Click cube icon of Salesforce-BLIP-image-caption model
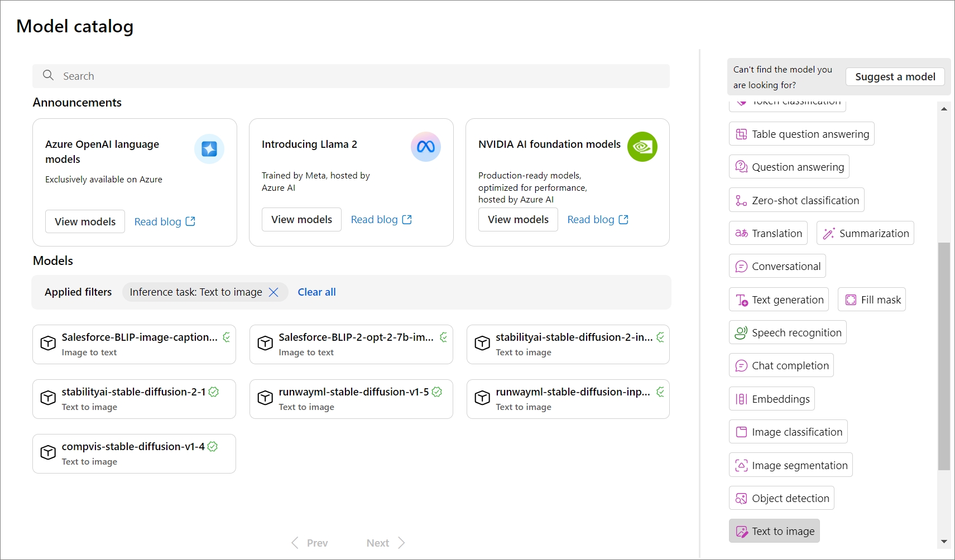955x560 pixels. tap(48, 343)
